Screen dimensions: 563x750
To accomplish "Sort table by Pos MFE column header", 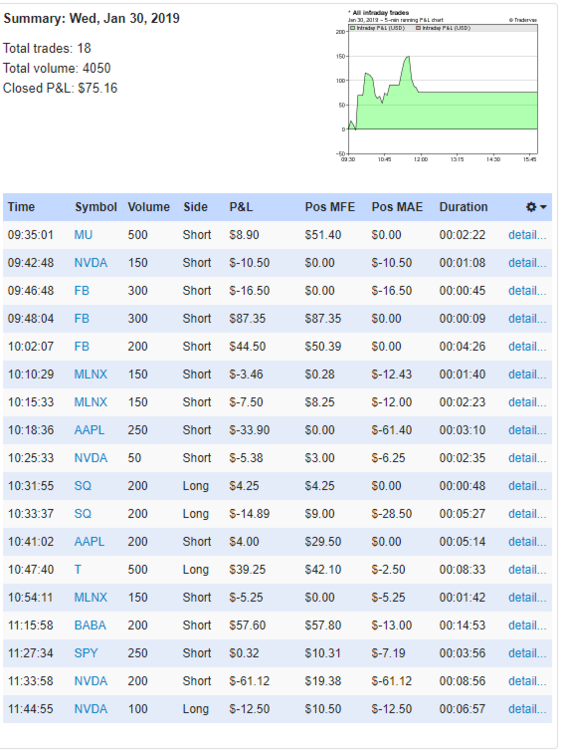I will 330,207.
